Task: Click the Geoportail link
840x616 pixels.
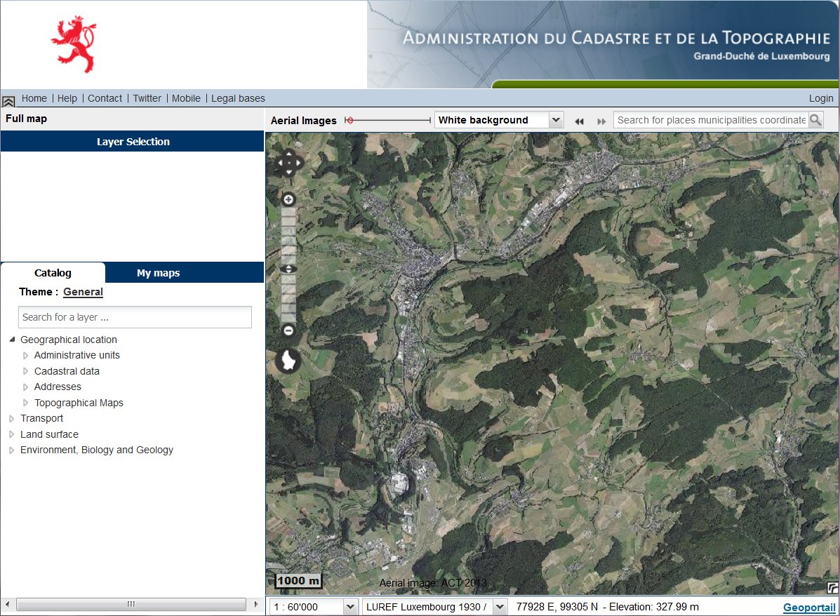Action: click(x=808, y=607)
